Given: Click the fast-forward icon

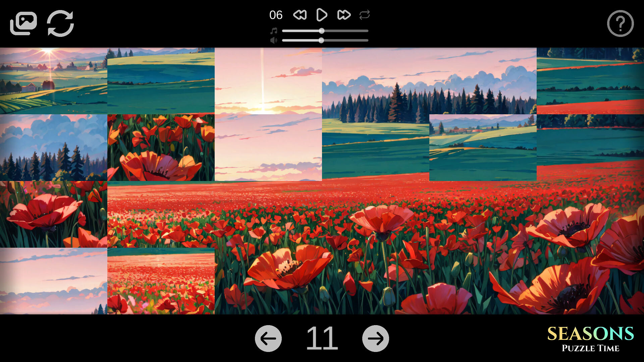Looking at the screenshot, I should [x=343, y=15].
